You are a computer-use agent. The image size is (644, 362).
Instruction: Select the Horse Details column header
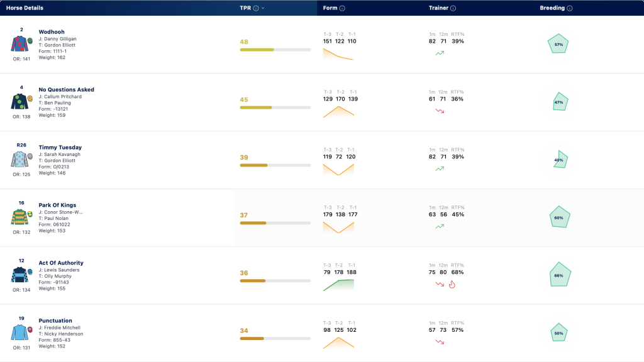coord(25,8)
